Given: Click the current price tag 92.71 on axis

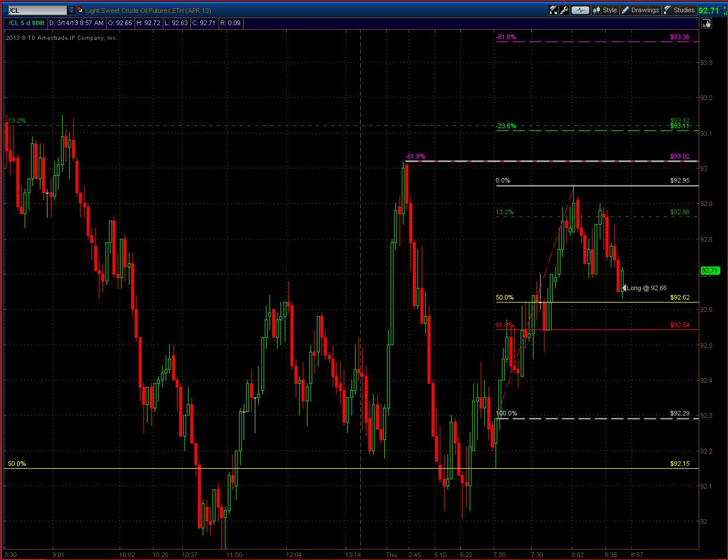Looking at the screenshot, I should coord(709,270).
